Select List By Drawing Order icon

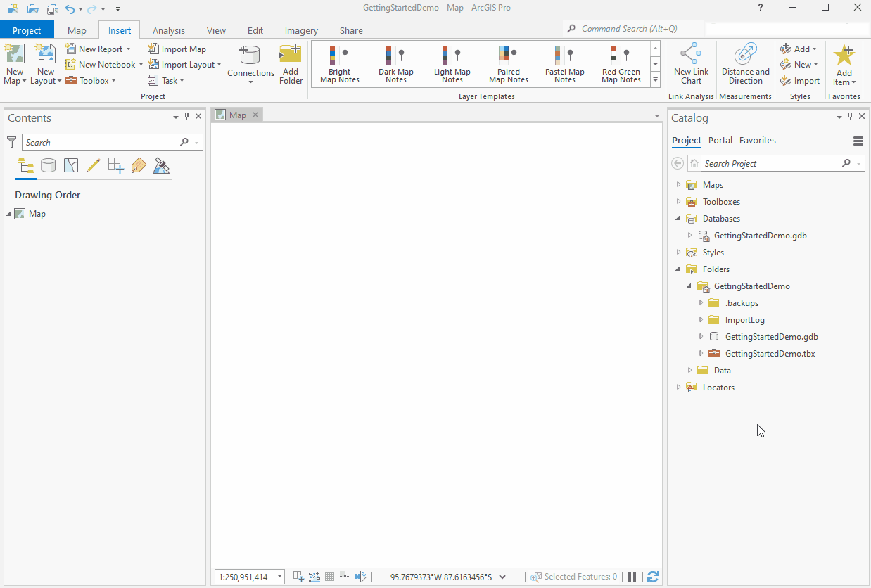[26, 166]
